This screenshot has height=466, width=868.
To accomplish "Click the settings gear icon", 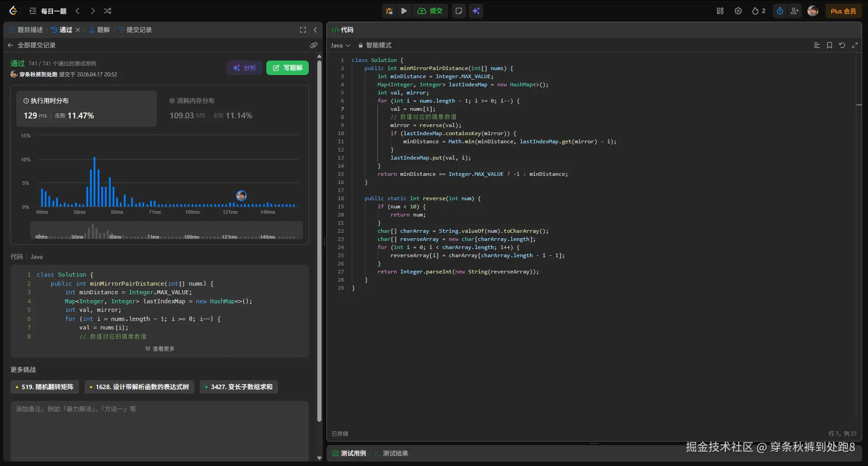I will click(x=738, y=11).
